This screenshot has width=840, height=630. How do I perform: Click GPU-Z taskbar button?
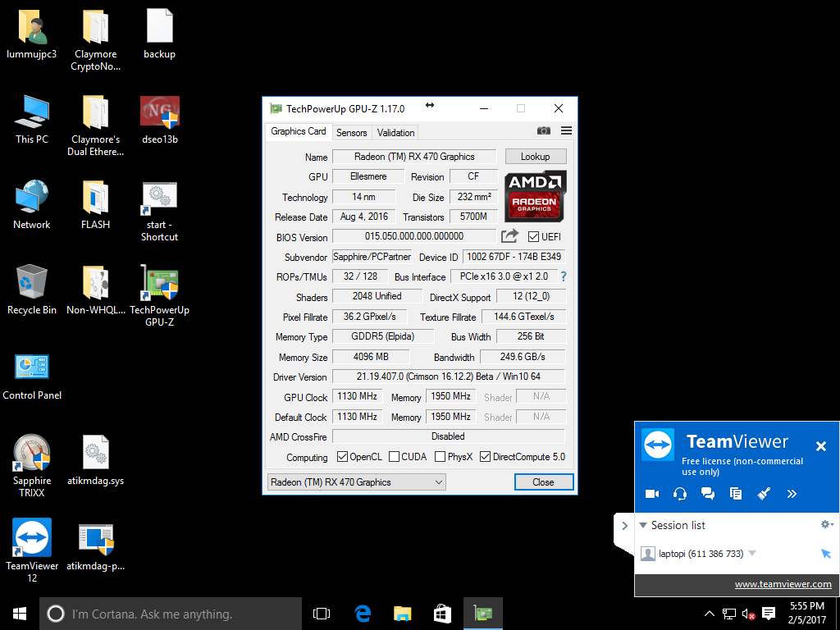pos(482,614)
